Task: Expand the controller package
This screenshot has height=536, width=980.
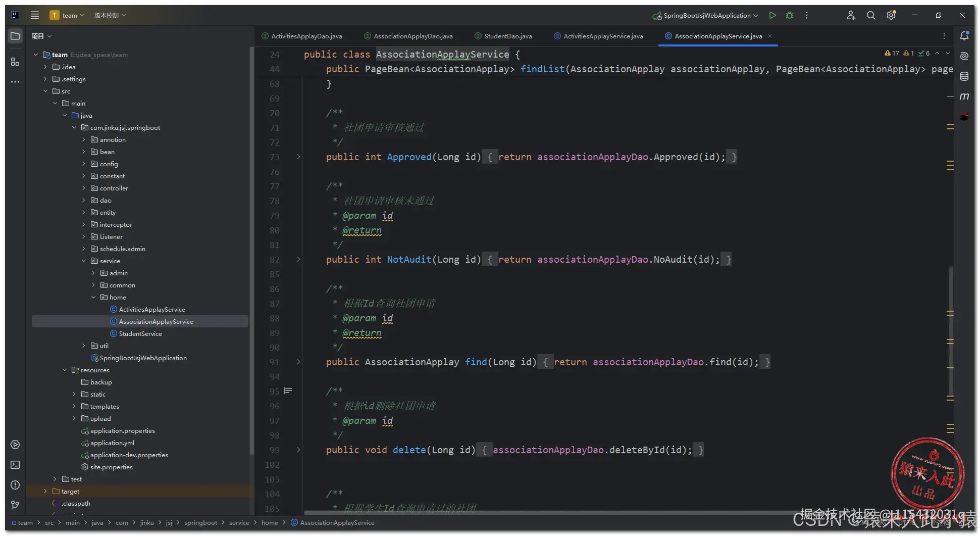Action: [x=84, y=188]
